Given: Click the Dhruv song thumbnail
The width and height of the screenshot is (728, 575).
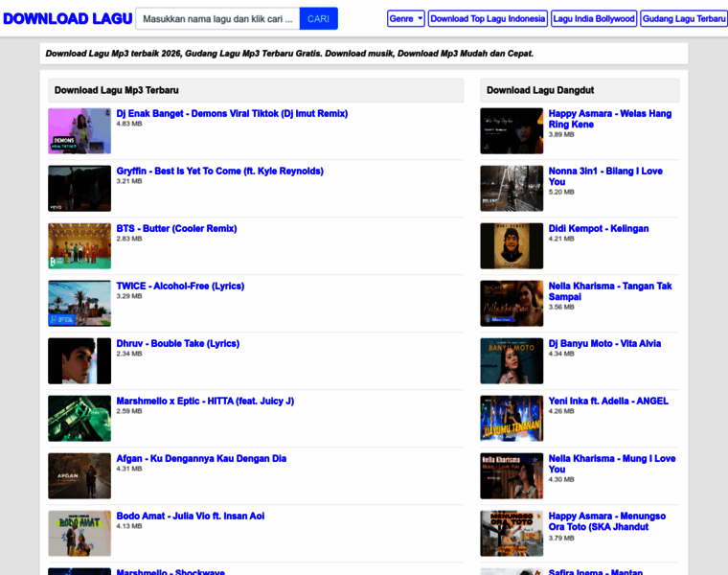Looking at the screenshot, I should coord(80,361).
